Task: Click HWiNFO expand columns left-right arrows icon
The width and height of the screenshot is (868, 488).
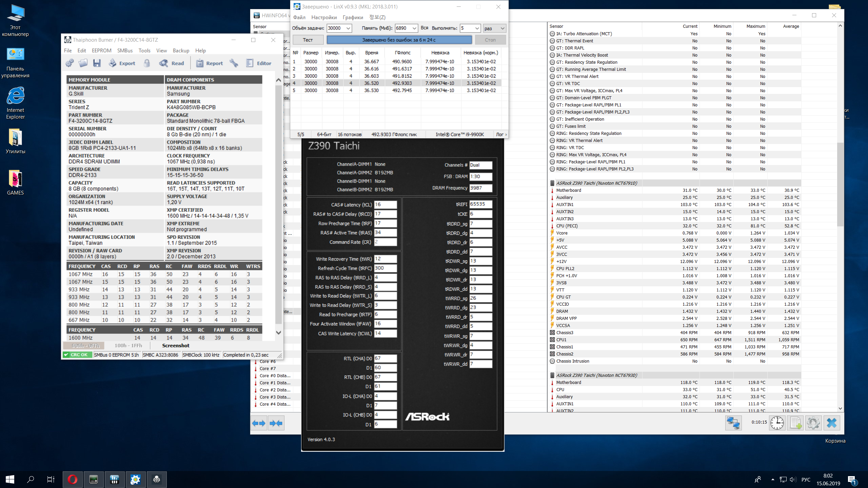Action: (259, 423)
